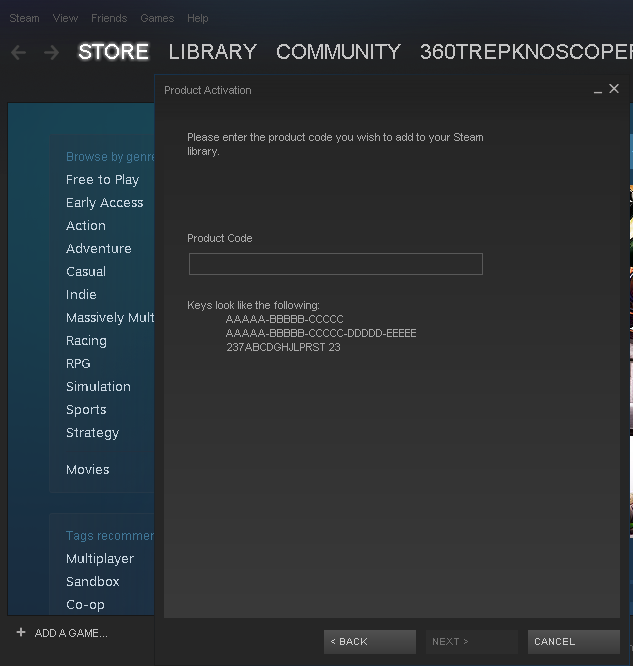This screenshot has width=633, height=666.
Task: Minimize the Product Activation dialog
Action: 598,90
